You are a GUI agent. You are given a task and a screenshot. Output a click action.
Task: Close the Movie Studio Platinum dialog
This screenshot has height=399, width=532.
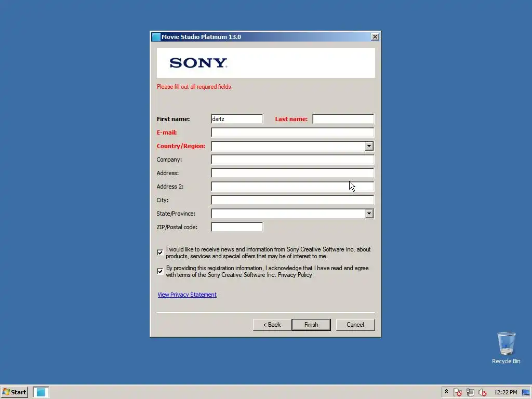[375, 37]
